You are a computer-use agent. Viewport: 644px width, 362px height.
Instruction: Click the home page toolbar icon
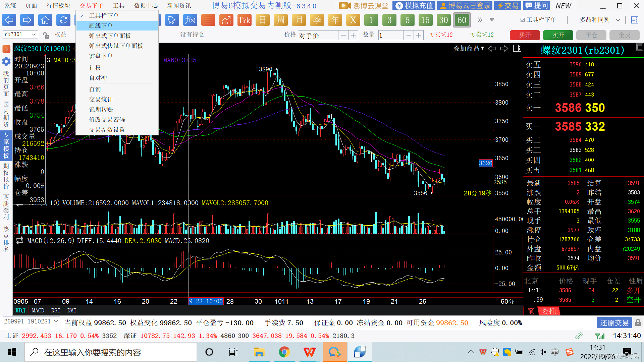(x=45, y=20)
